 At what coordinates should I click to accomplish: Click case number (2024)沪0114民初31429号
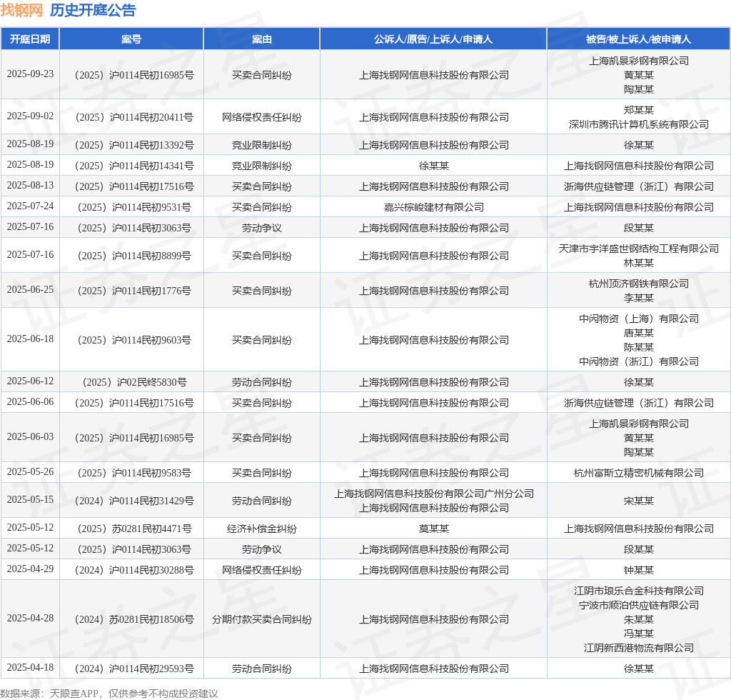pos(134,501)
